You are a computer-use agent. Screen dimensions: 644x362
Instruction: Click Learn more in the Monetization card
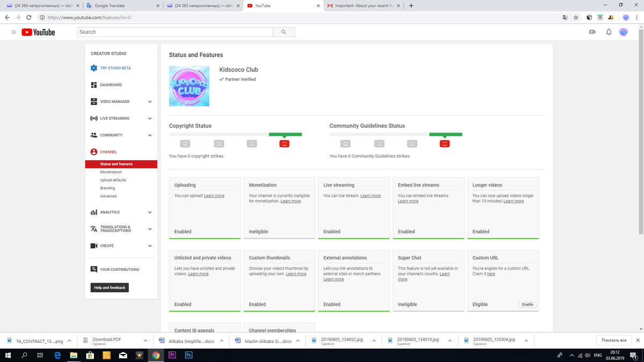coord(290,201)
